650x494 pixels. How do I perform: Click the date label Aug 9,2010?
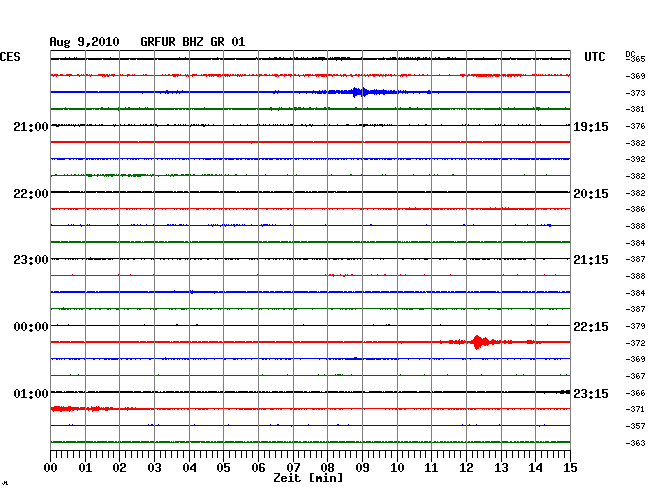pyautogui.click(x=85, y=42)
